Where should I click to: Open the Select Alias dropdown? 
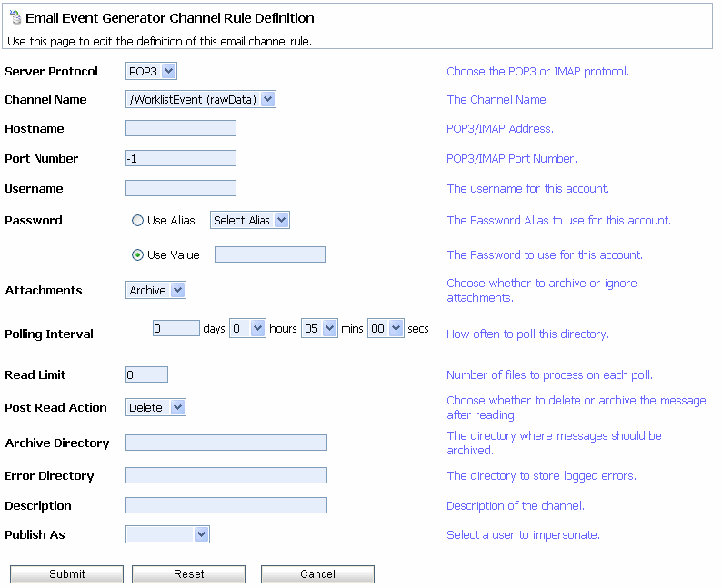(x=249, y=220)
